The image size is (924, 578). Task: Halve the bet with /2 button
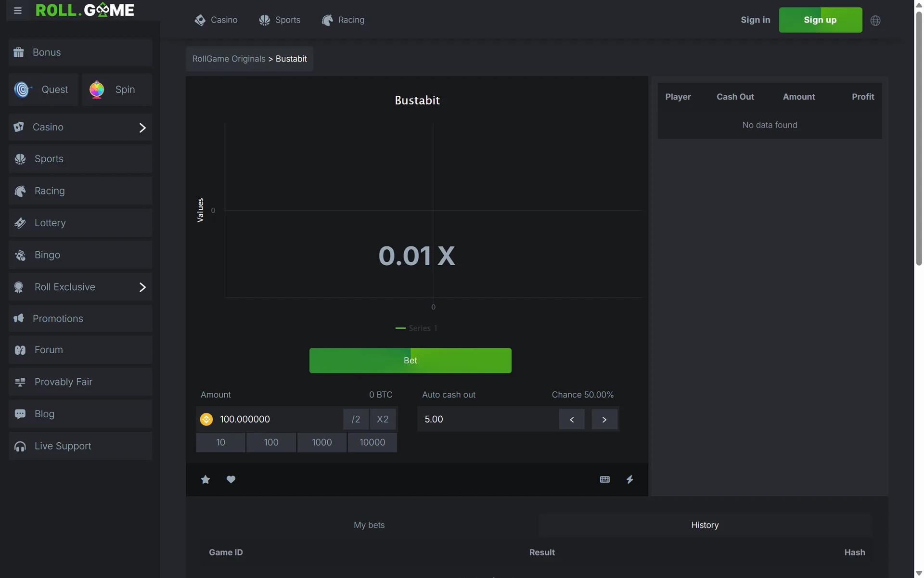point(356,419)
